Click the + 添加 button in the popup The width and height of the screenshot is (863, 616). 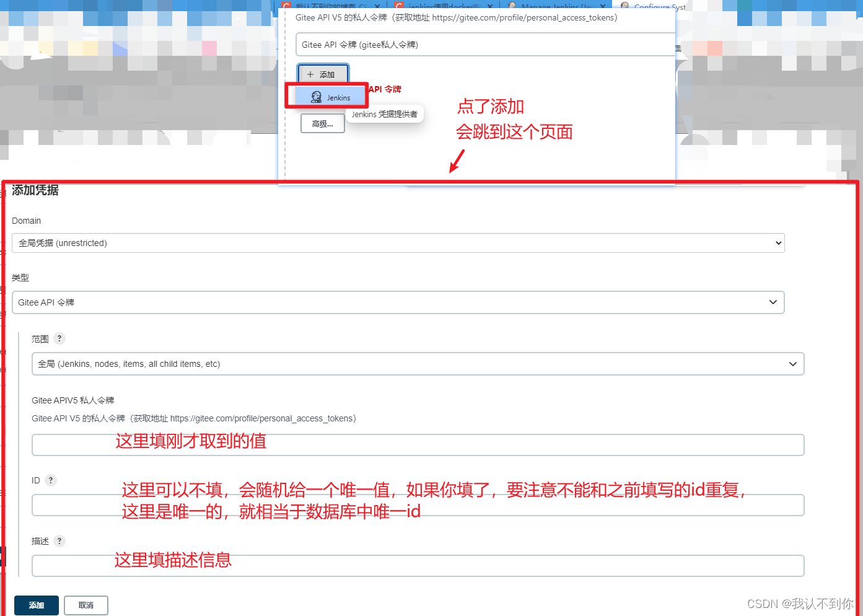click(x=322, y=74)
